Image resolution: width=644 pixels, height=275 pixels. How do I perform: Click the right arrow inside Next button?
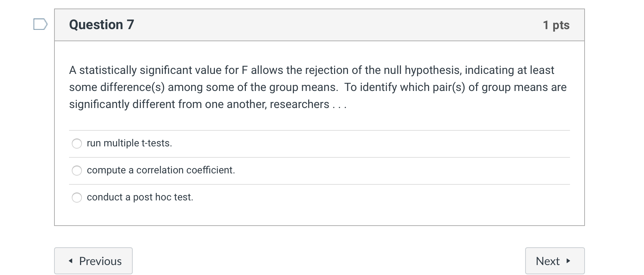click(x=568, y=261)
